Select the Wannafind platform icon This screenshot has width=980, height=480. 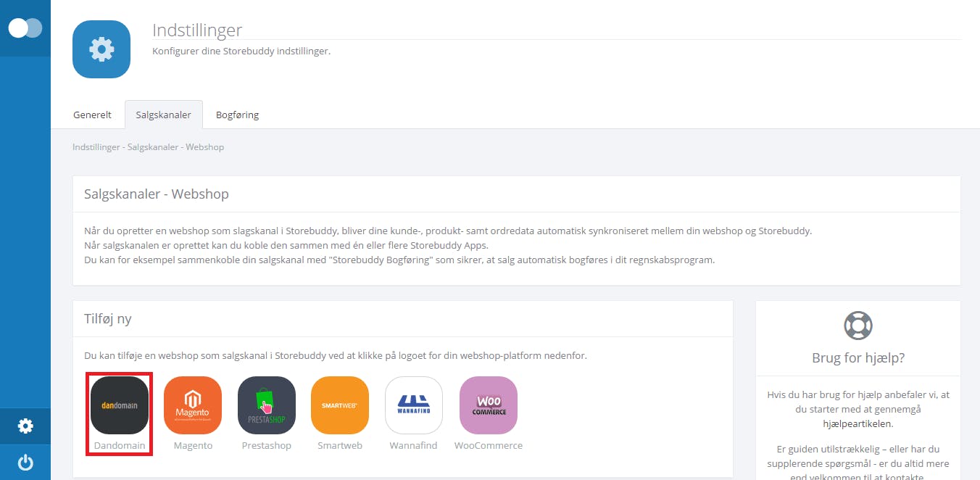[x=414, y=405]
